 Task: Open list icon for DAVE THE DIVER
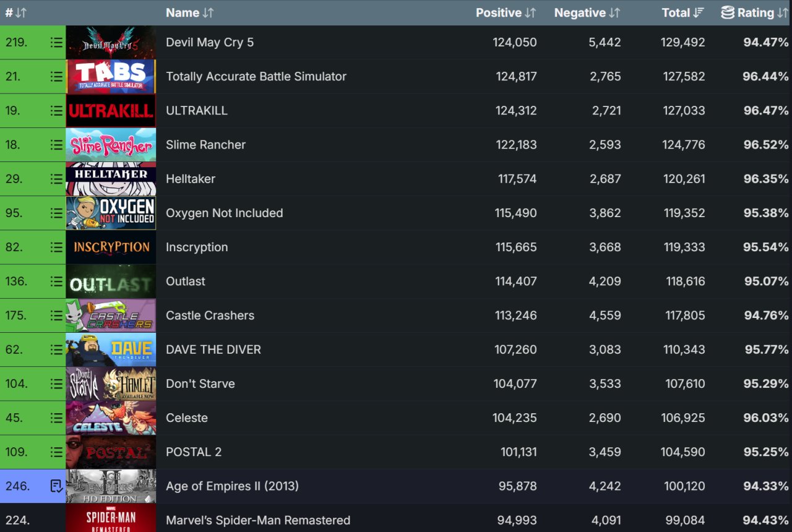[x=56, y=350]
